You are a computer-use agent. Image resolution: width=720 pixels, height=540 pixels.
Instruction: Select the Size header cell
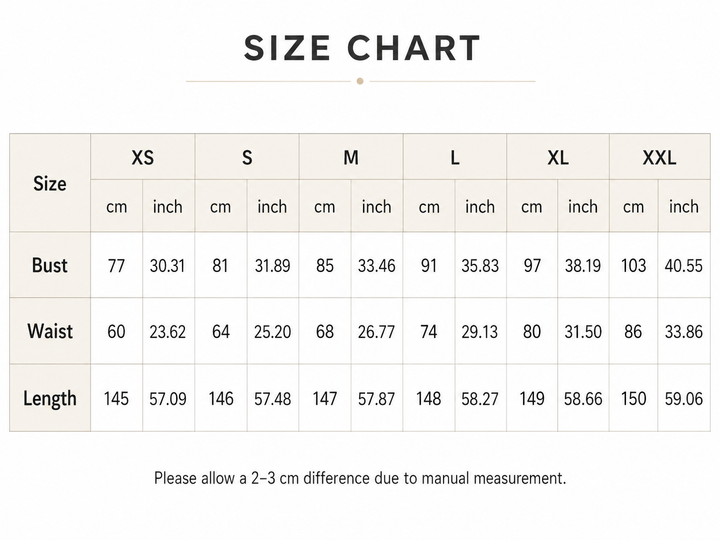pos(50,183)
